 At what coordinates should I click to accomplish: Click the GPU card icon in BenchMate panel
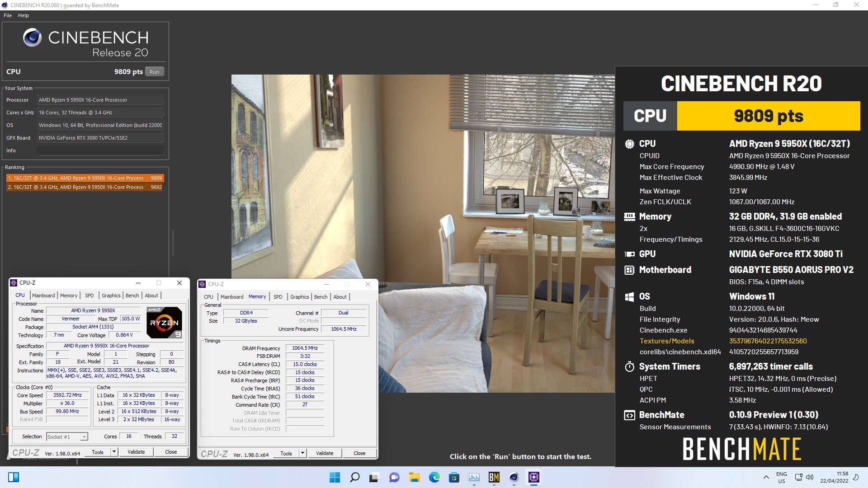629,254
